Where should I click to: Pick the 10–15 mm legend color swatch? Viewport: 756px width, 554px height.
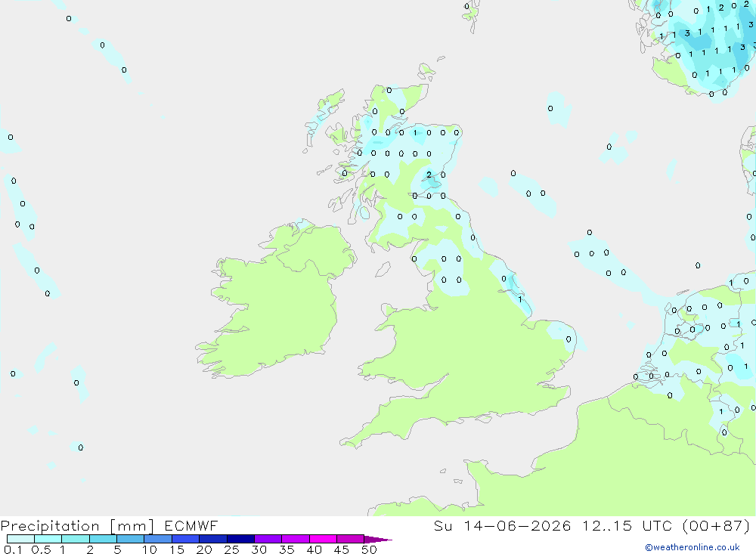(158, 539)
